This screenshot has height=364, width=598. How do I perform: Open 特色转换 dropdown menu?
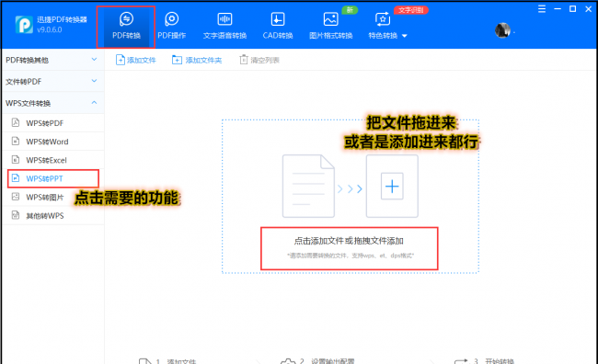tap(387, 27)
